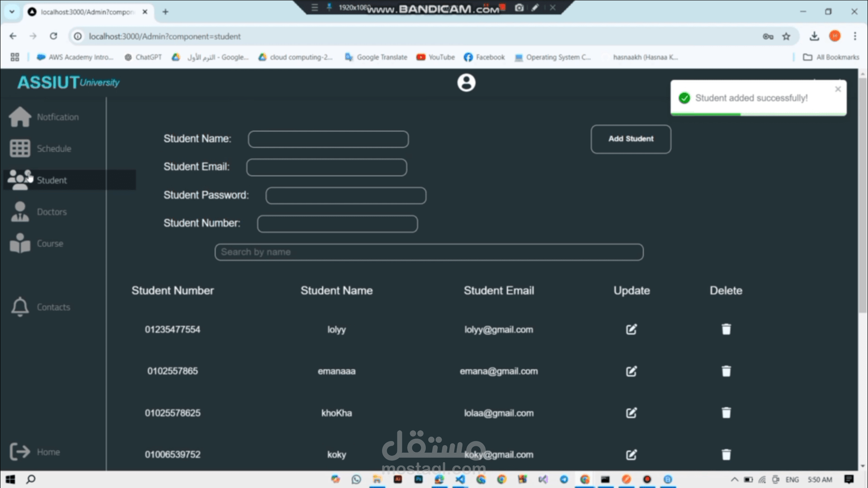
Task: Expand the browser tab search dropdown arrow
Action: click(x=12, y=12)
